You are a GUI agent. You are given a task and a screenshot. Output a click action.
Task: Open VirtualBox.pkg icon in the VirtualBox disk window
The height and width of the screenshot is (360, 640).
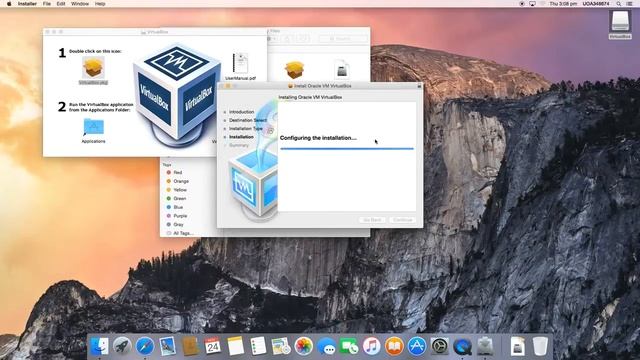93,67
